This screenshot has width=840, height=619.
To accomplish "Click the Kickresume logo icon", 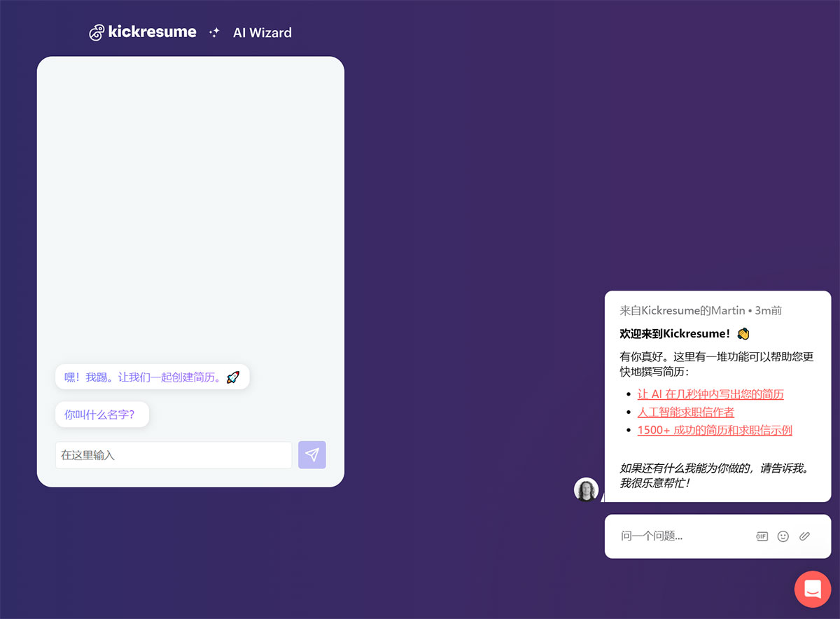I will pos(96,32).
